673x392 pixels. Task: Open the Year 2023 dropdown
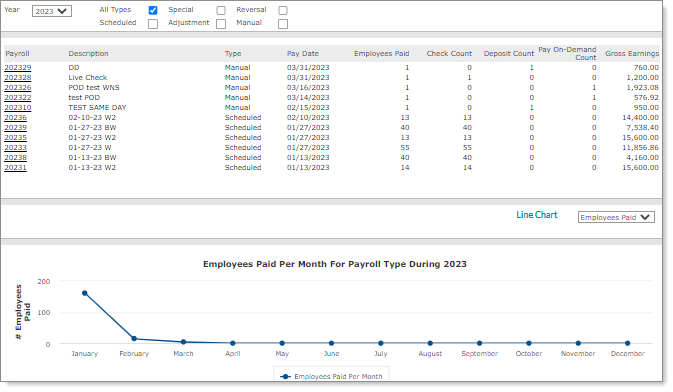tap(52, 11)
